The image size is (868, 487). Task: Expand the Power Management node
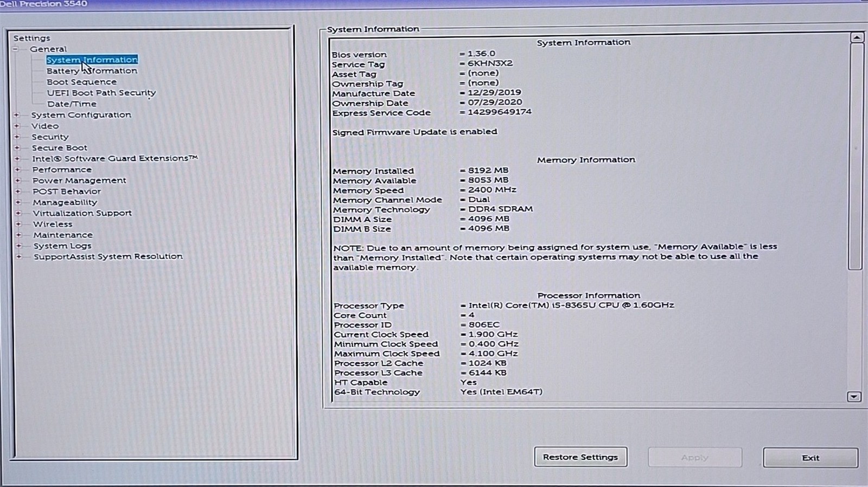pos(18,181)
